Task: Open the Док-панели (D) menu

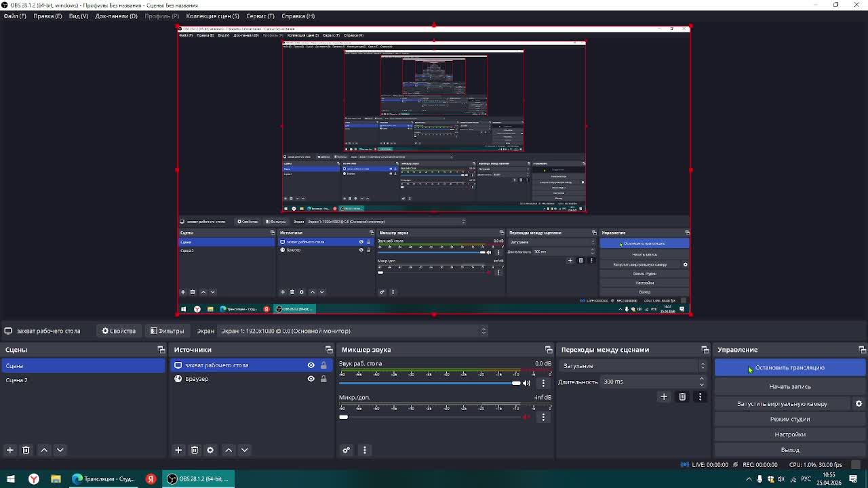Action: click(x=116, y=16)
